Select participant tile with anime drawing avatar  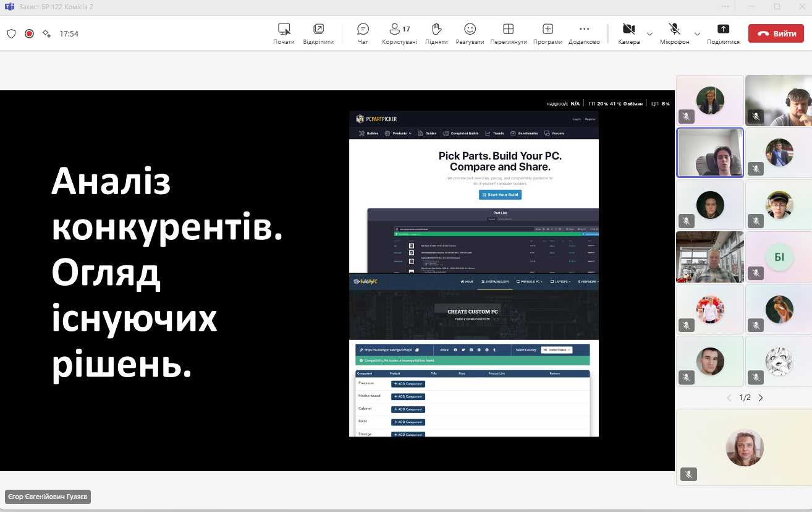click(x=779, y=361)
